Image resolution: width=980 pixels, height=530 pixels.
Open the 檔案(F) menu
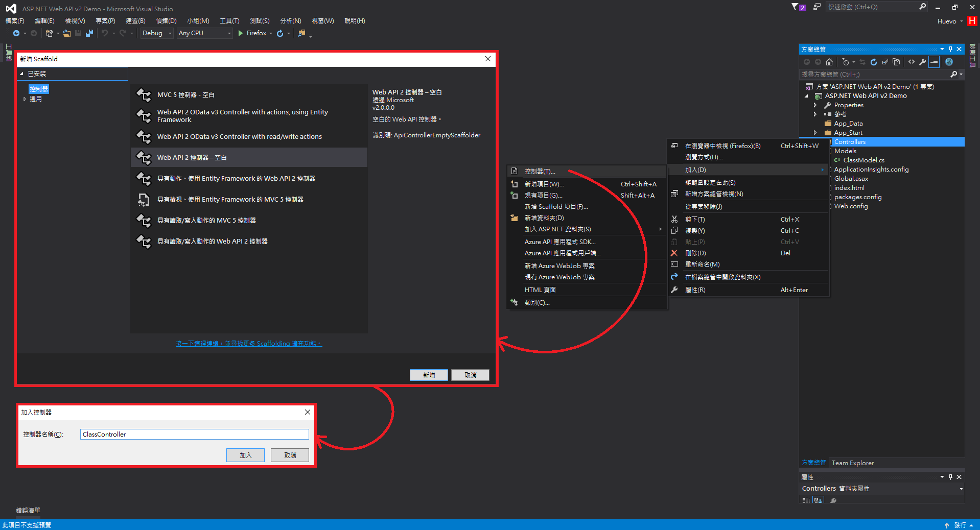pyautogui.click(x=15, y=21)
